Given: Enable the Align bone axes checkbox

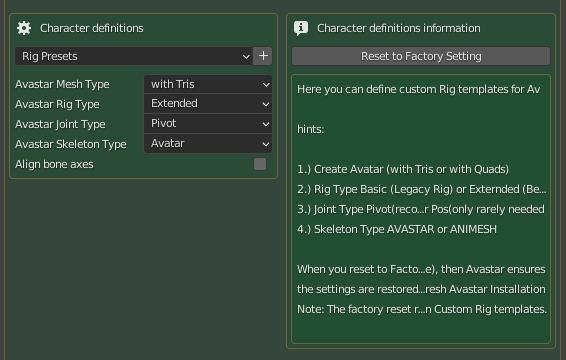Looking at the screenshot, I should point(260,164).
